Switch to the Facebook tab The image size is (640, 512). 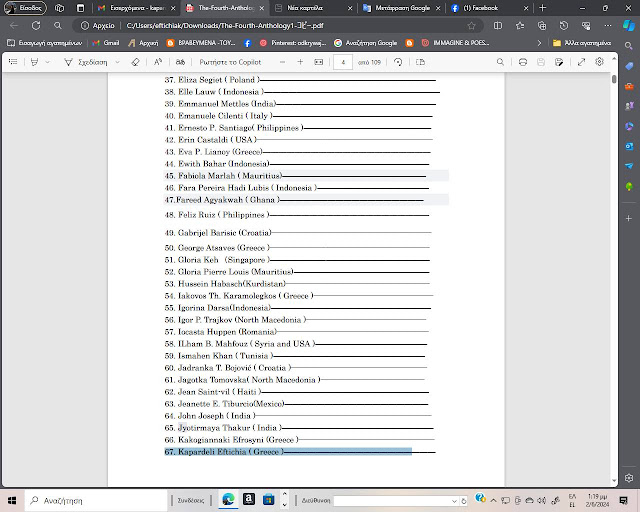489,8
